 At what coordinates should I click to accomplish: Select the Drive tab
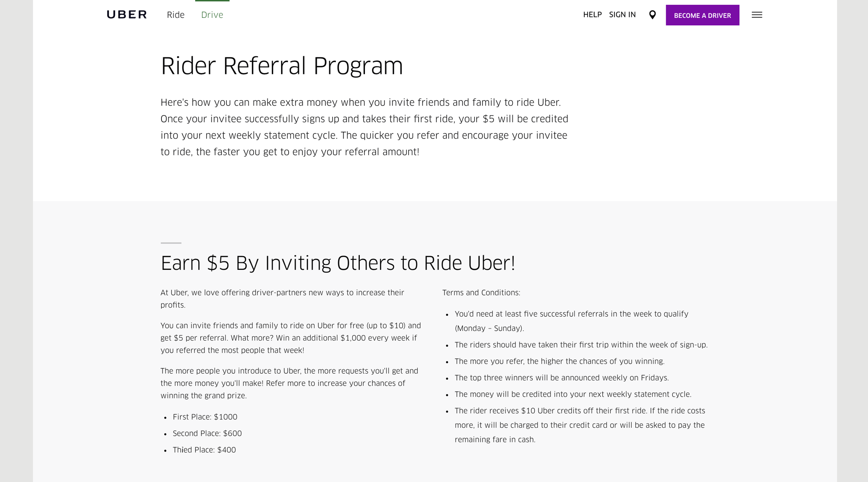(x=212, y=15)
